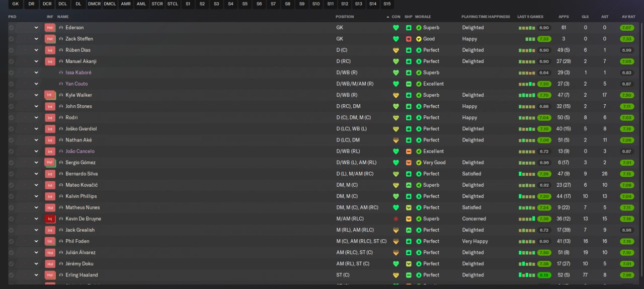Click Zack Steffen's yellow Good morale icon
The width and height of the screenshot is (644, 289).
[x=419, y=39]
